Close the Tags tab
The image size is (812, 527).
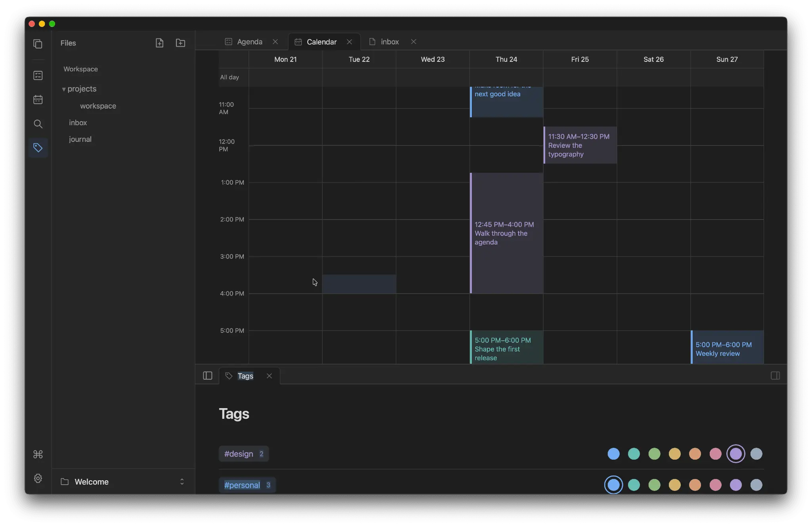(x=269, y=376)
